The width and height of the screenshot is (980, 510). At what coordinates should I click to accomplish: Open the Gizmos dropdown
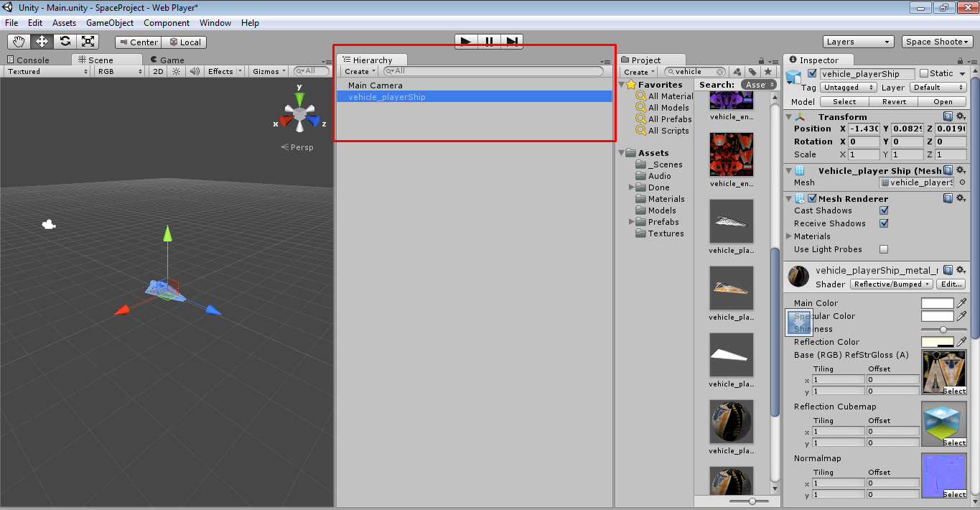click(x=269, y=71)
